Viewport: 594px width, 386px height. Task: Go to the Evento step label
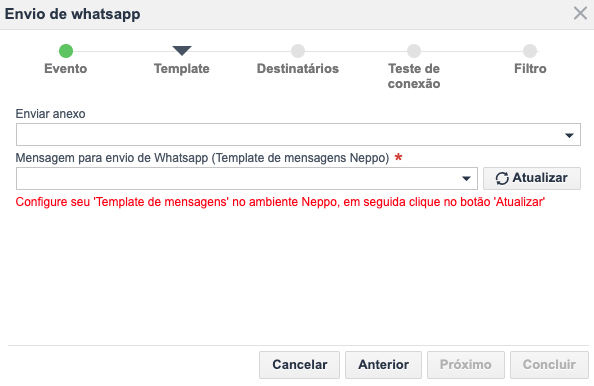tap(66, 69)
